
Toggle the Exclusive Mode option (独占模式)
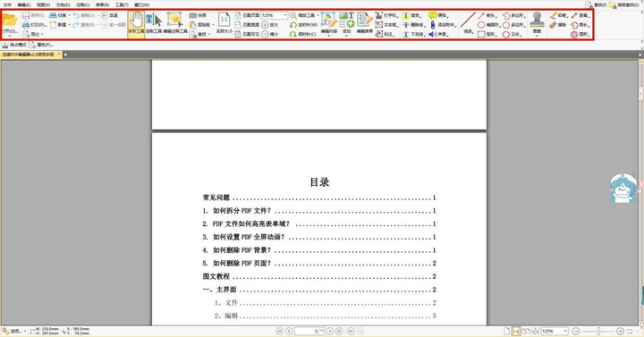coord(14,45)
